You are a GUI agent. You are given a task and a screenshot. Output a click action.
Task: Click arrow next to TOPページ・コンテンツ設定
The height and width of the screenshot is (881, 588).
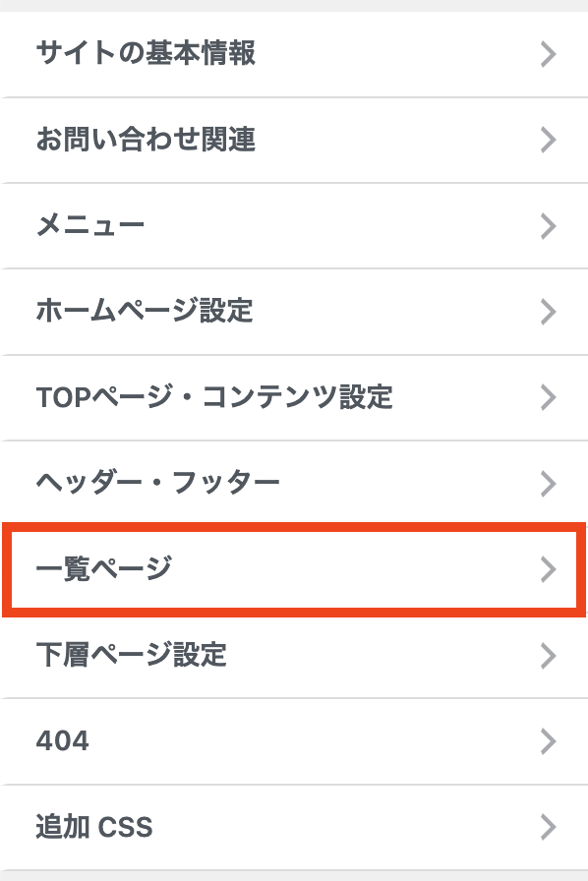pyautogui.click(x=548, y=397)
